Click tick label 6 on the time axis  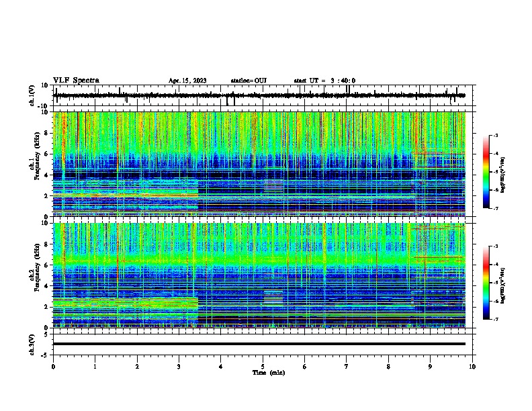click(305, 367)
